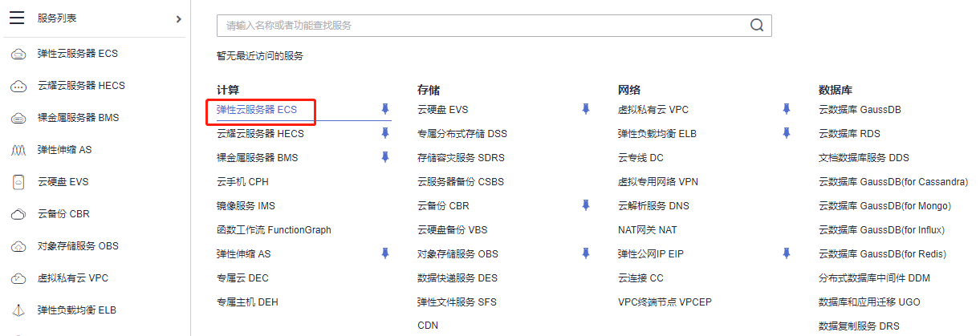Click the service search input field
Viewport: 980px width, 336px height.
[482, 25]
